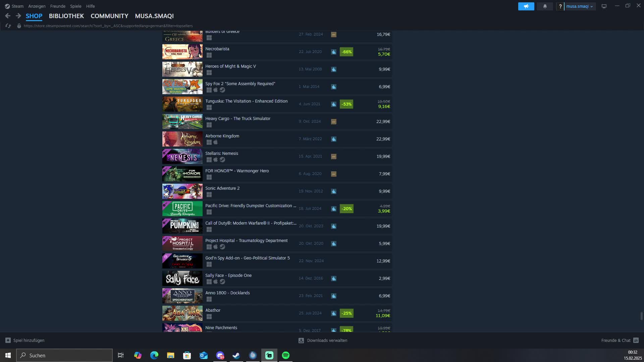Click the -66% discount badge for Necrobarista
The height and width of the screenshot is (362, 644).
point(346,52)
